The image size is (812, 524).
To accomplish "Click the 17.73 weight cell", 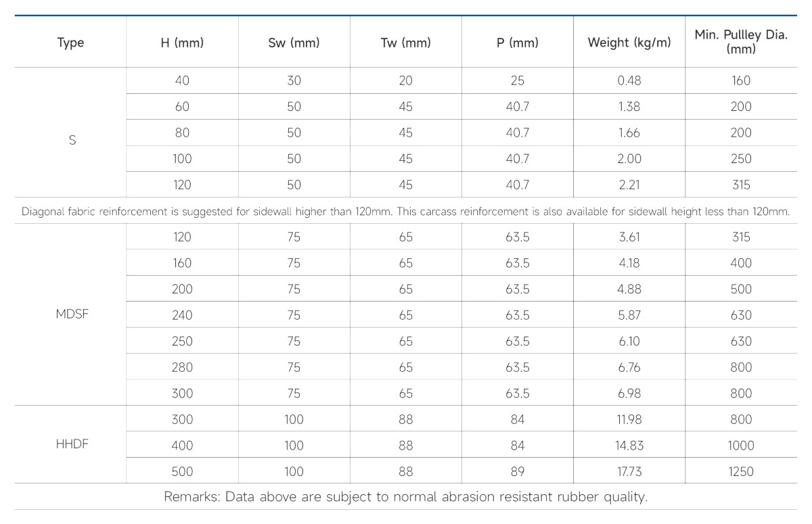I will pyautogui.click(x=629, y=471).
